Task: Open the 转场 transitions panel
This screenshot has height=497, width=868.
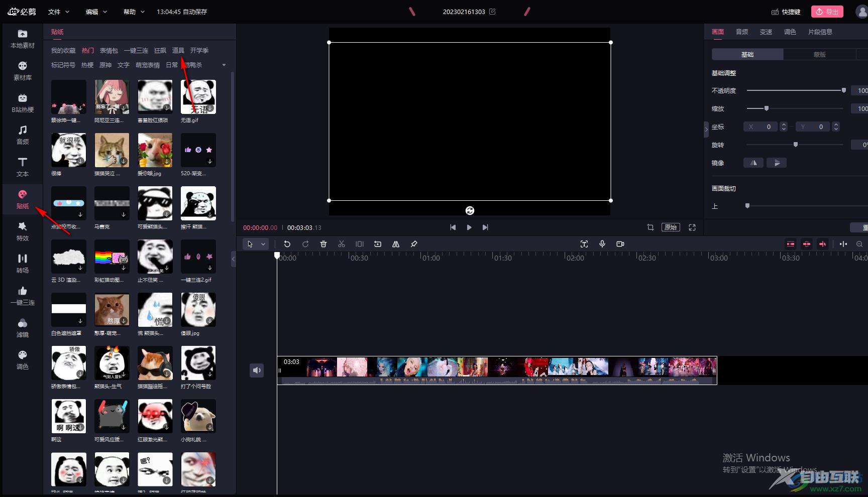Action: point(23,264)
